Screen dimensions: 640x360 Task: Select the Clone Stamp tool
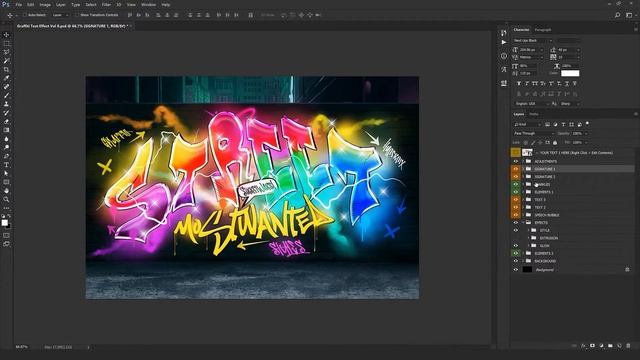point(6,104)
